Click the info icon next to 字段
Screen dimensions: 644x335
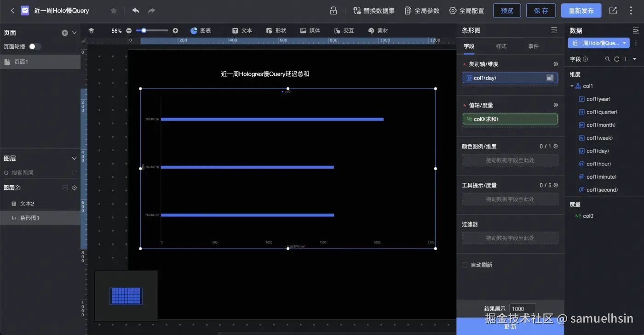pyautogui.click(x=586, y=59)
